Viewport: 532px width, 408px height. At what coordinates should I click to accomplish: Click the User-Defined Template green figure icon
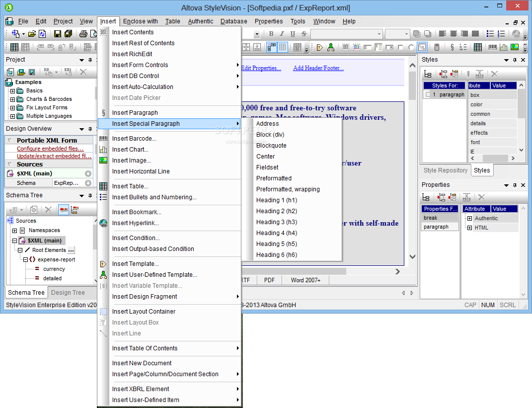pyautogui.click(x=331, y=47)
